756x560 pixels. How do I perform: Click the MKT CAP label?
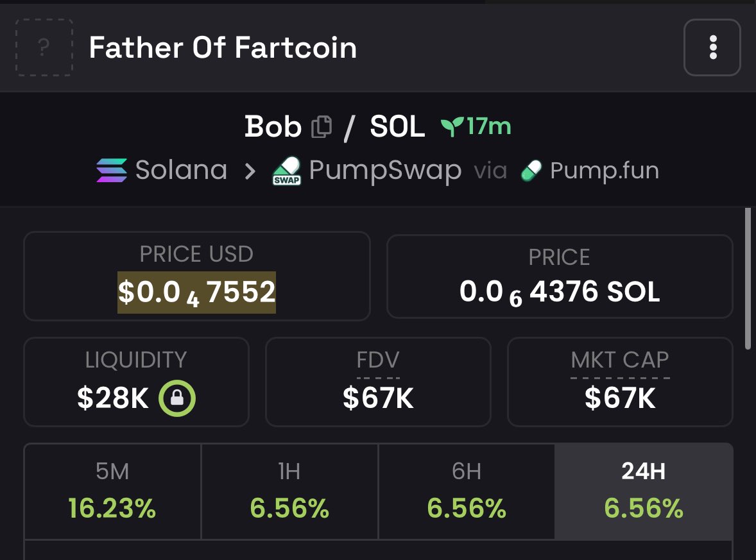(x=620, y=360)
